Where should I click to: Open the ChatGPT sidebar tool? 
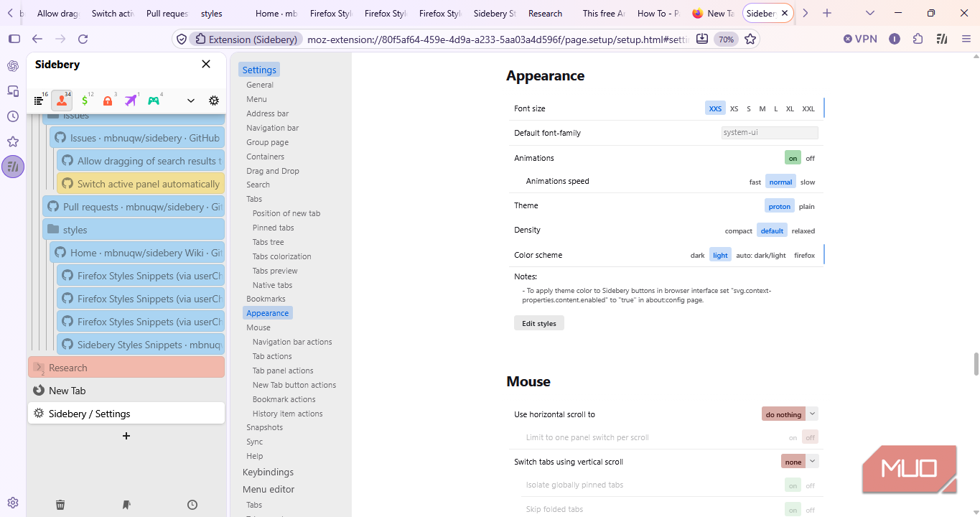point(13,66)
